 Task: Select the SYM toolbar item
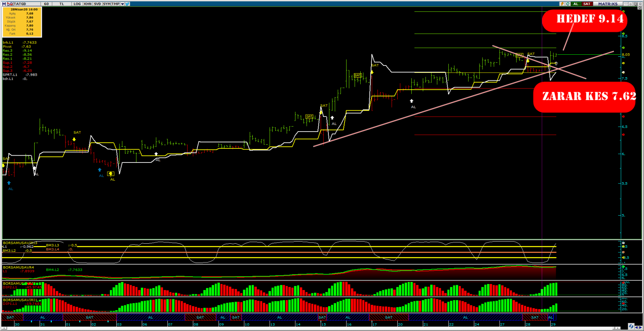pyautogui.click(x=107, y=4)
